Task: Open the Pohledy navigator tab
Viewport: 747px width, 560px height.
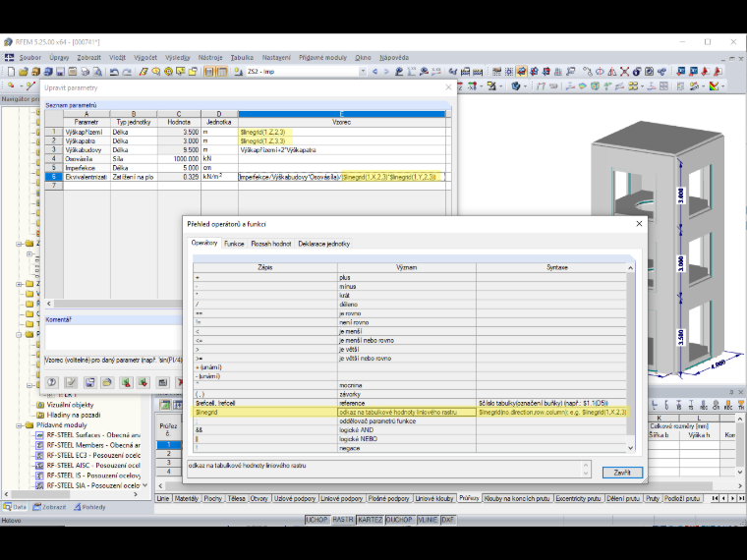Action: (x=89, y=507)
